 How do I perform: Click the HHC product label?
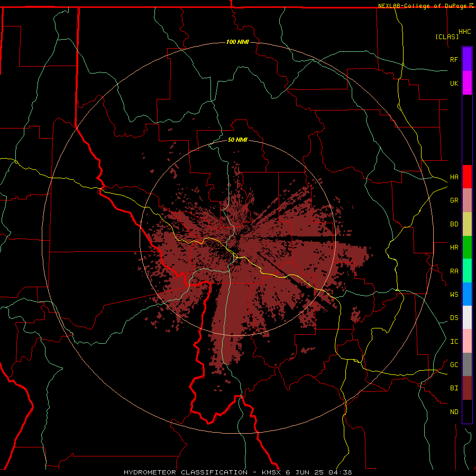coord(465,32)
